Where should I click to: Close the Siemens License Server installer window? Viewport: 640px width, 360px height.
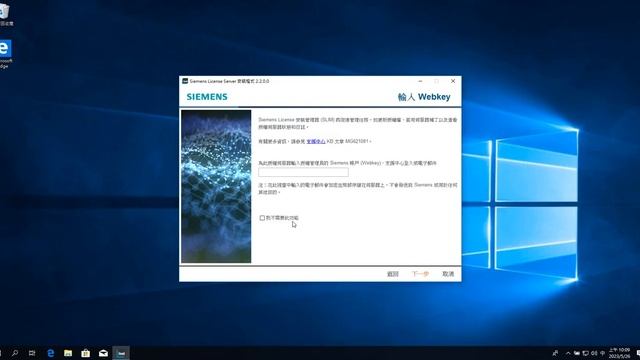pyautogui.click(x=453, y=81)
